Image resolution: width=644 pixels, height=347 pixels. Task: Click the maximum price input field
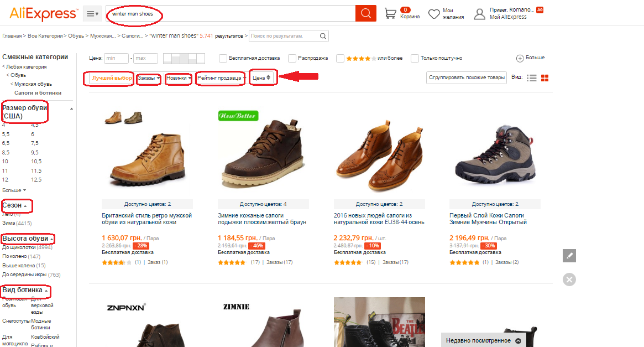click(146, 58)
